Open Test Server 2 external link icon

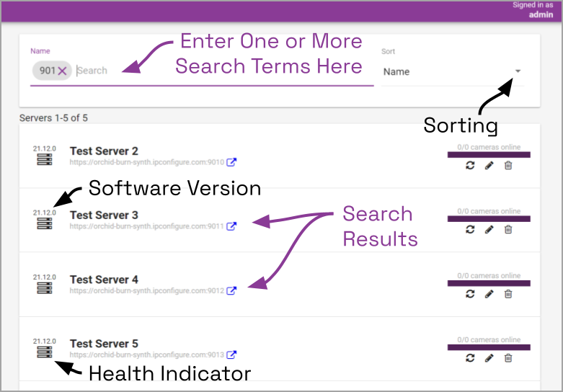(x=231, y=162)
